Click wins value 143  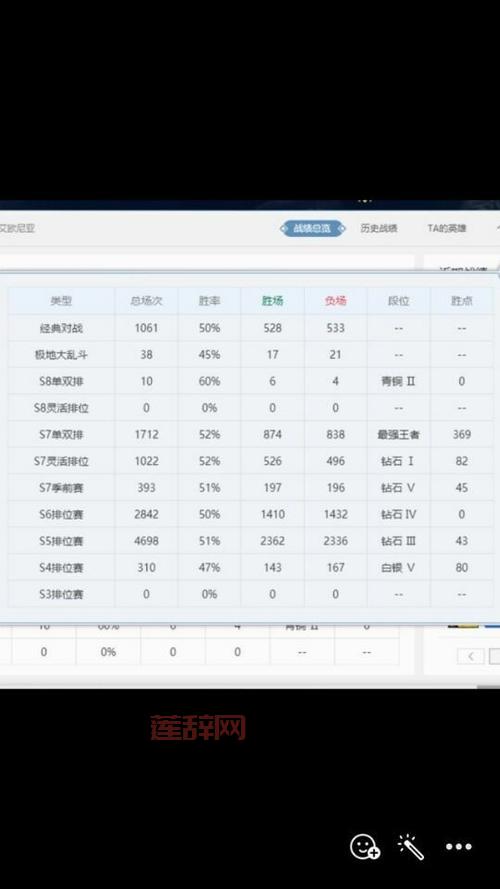[x=272, y=568]
